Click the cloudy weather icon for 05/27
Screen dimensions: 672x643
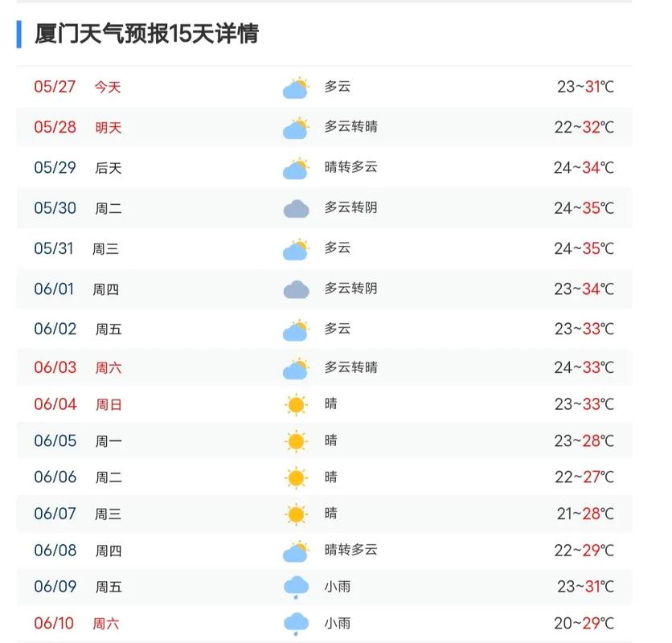[294, 86]
